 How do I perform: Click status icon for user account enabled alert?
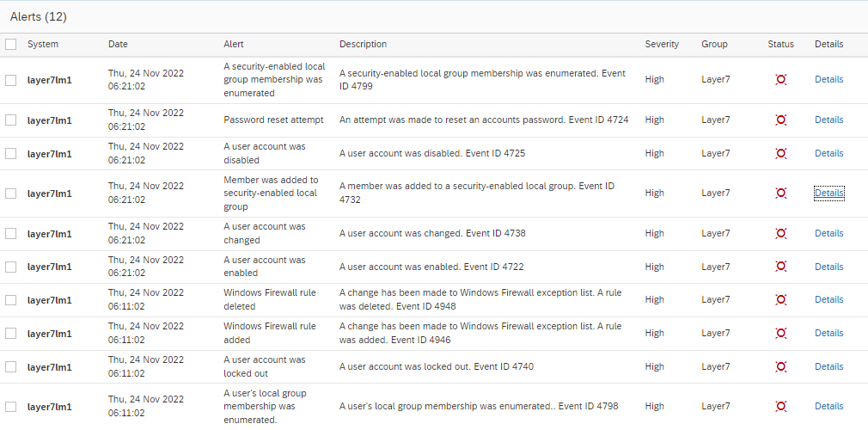click(780, 267)
